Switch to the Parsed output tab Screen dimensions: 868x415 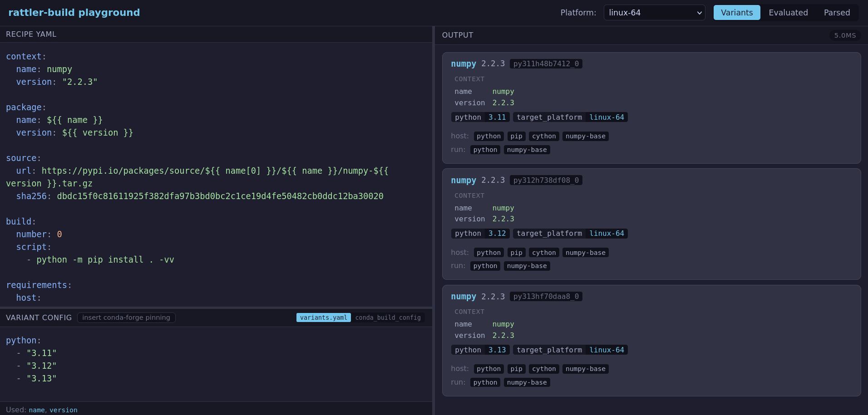[x=836, y=13]
